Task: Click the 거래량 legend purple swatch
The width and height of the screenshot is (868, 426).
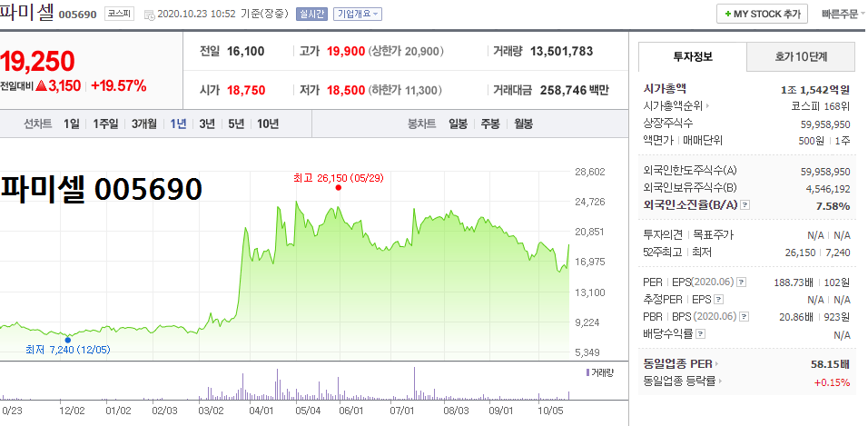Action: pos(587,372)
